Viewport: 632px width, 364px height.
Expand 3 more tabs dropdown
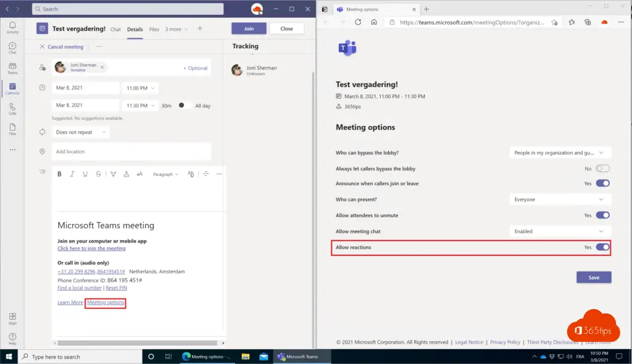point(177,29)
